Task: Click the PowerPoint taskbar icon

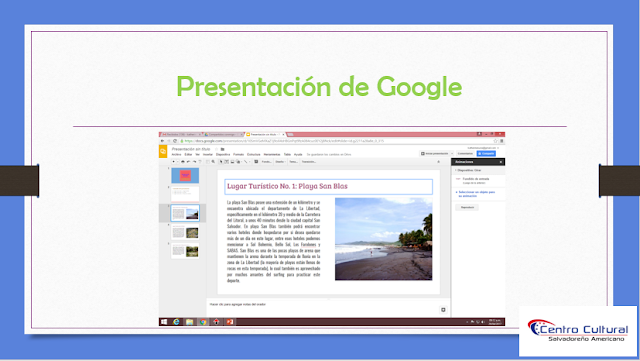Action: coord(230,322)
